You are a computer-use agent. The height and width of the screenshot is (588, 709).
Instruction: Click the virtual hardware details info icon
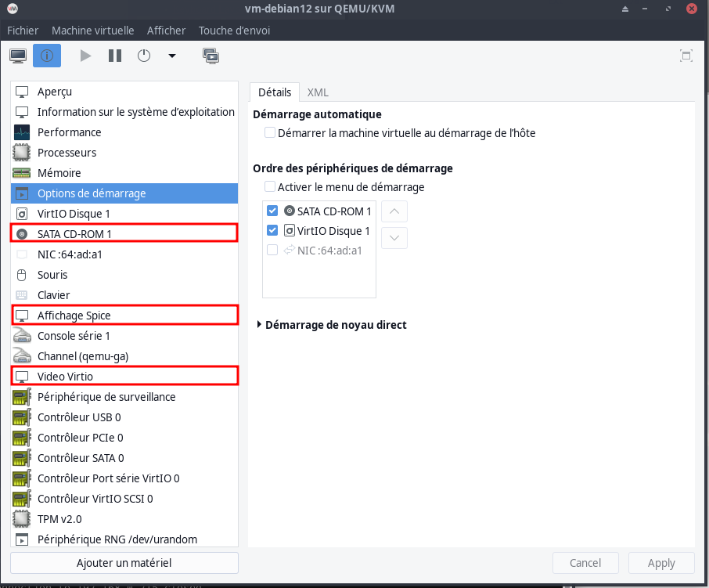47,56
